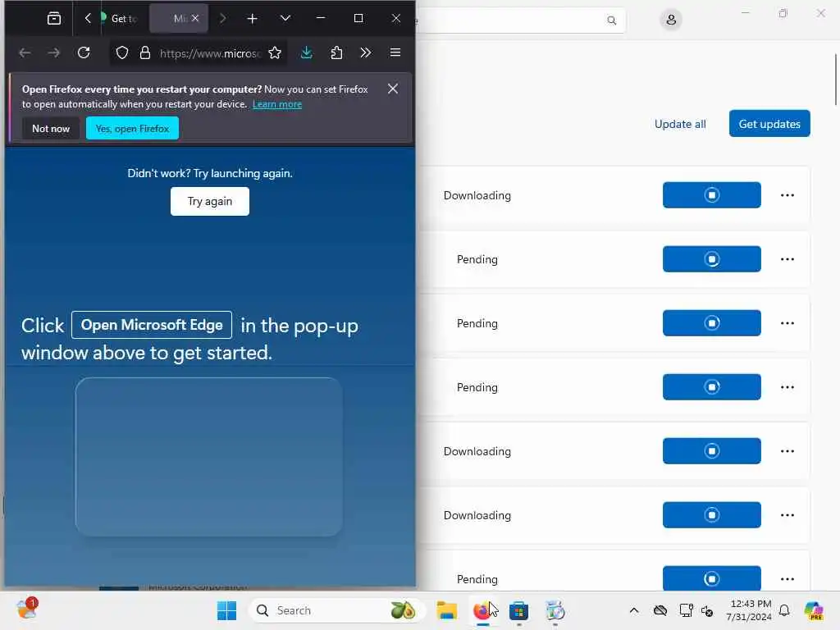Switch to the 'Get to' Firefox tab
The height and width of the screenshot is (630, 840).
tap(124, 18)
